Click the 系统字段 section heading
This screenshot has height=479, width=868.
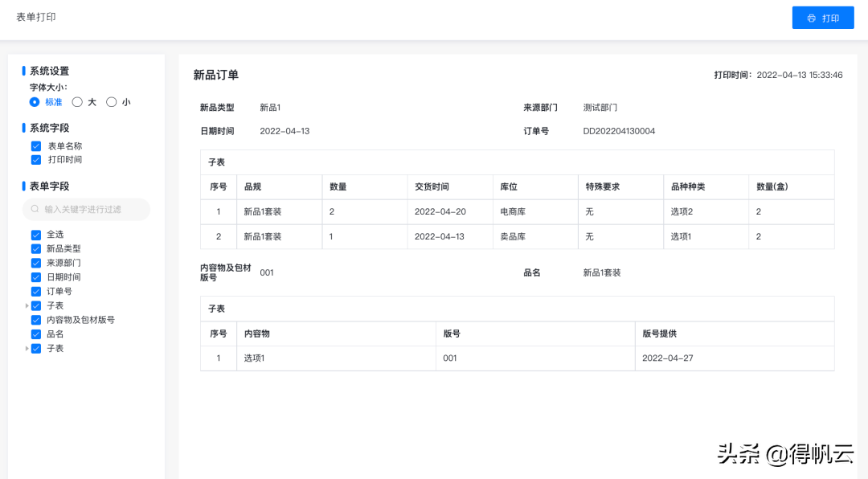tap(49, 128)
